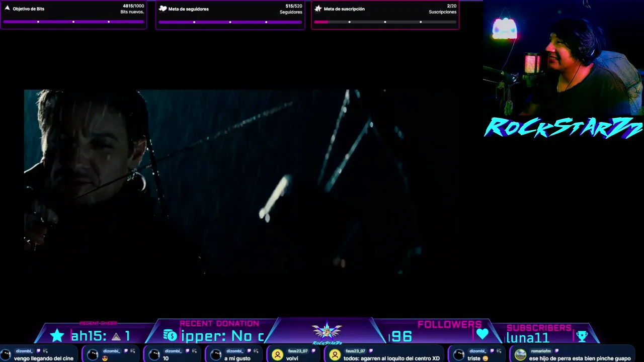Click the username 'romariofm' in chat ticker
Viewport: 644px width, 362px height.
point(541,351)
